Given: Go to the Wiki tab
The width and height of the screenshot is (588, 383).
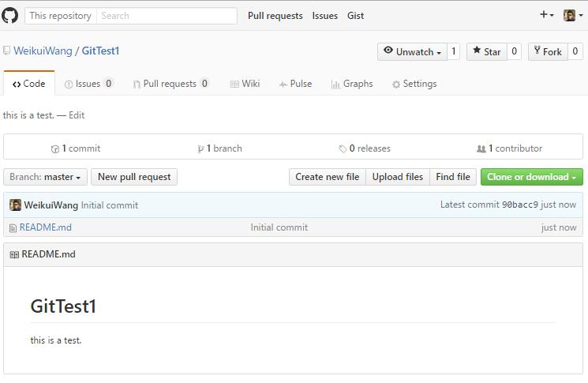Looking at the screenshot, I should pos(245,84).
